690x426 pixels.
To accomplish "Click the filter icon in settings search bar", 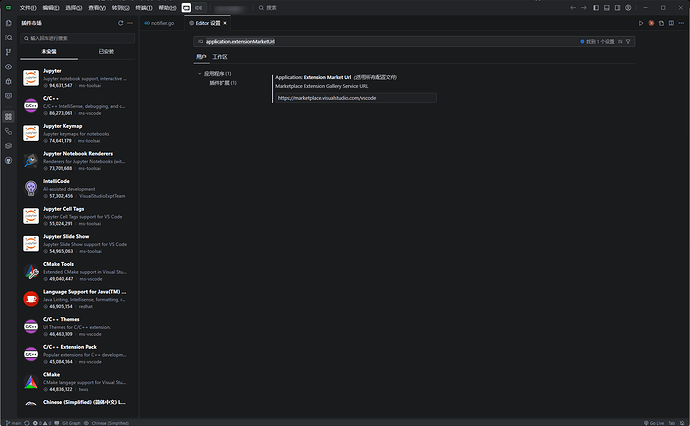I will pyautogui.click(x=628, y=42).
